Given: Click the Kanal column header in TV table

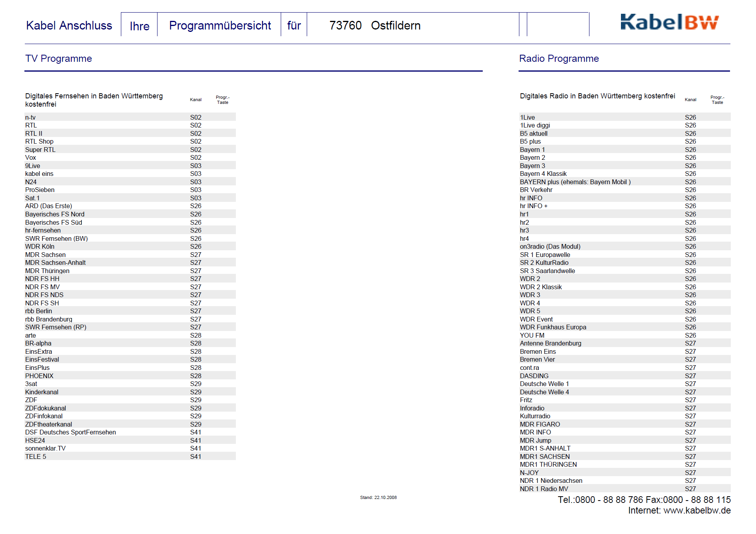Looking at the screenshot, I should (195, 100).
